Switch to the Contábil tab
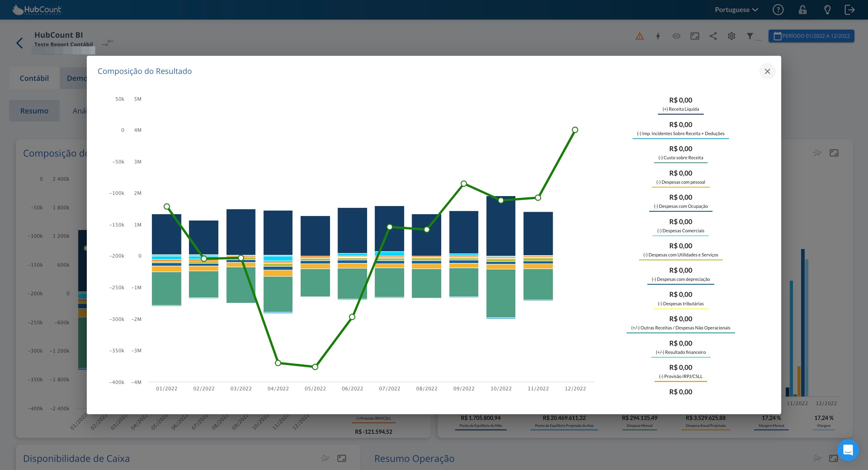This screenshot has width=868, height=470. (34, 78)
